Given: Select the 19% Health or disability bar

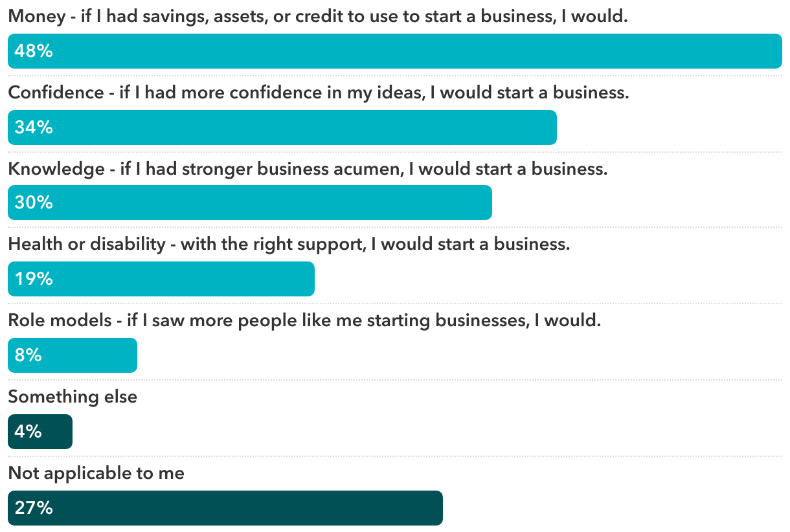Looking at the screenshot, I should coord(161,279).
